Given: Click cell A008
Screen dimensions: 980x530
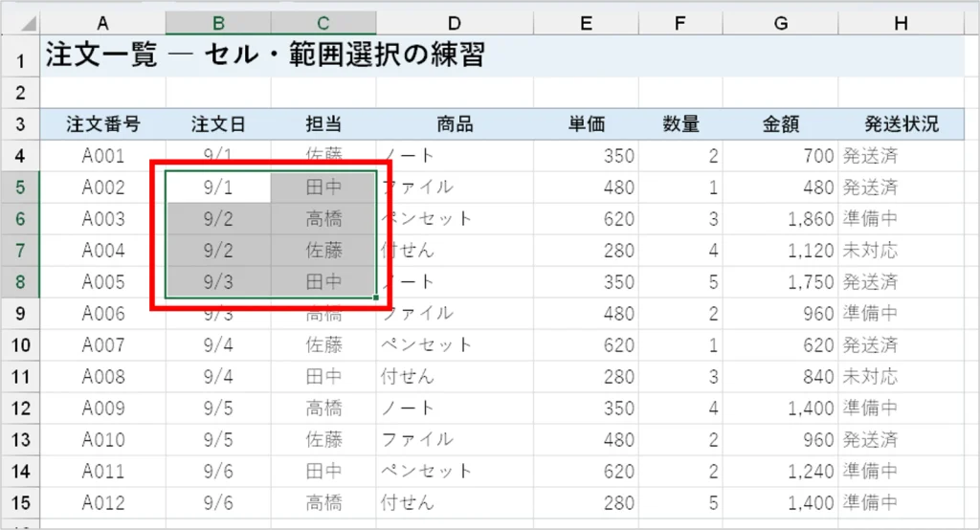Looking at the screenshot, I should (x=103, y=376).
